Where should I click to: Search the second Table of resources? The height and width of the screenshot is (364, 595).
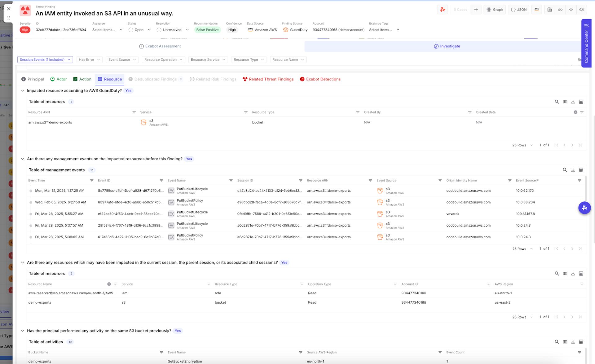557,274
